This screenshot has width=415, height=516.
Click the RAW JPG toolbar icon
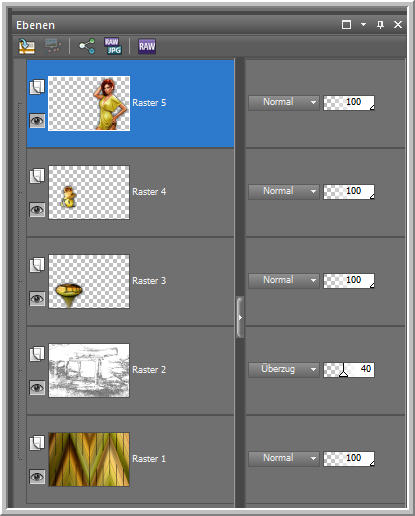click(113, 46)
